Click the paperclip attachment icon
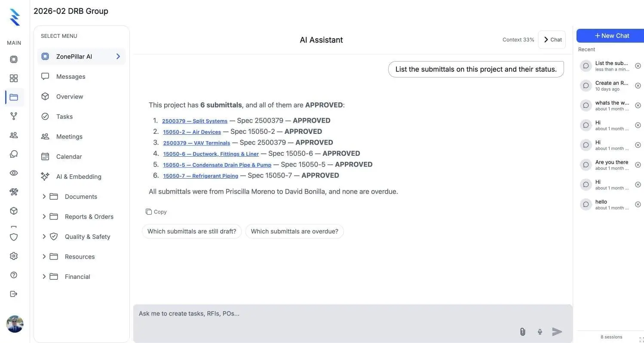The width and height of the screenshot is (644, 343). [x=523, y=332]
